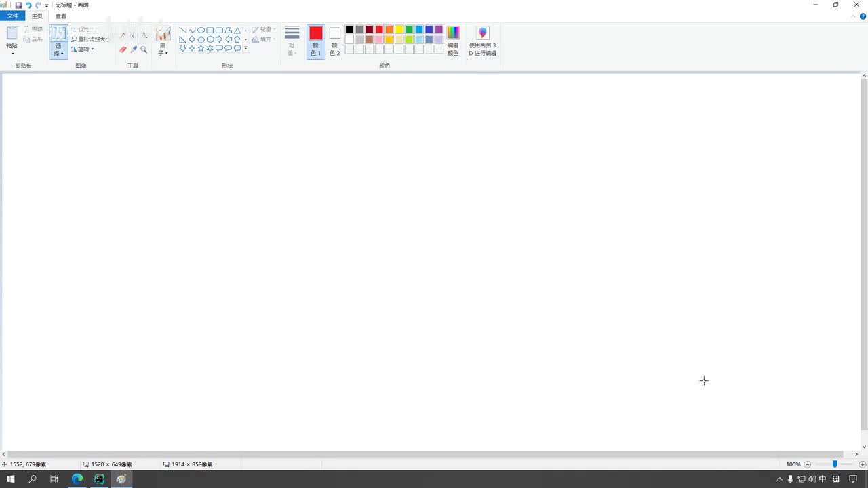This screenshot has height=488, width=868.
Task: Select the Five-point star shape
Action: pyautogui.click(x=201, y=48)
